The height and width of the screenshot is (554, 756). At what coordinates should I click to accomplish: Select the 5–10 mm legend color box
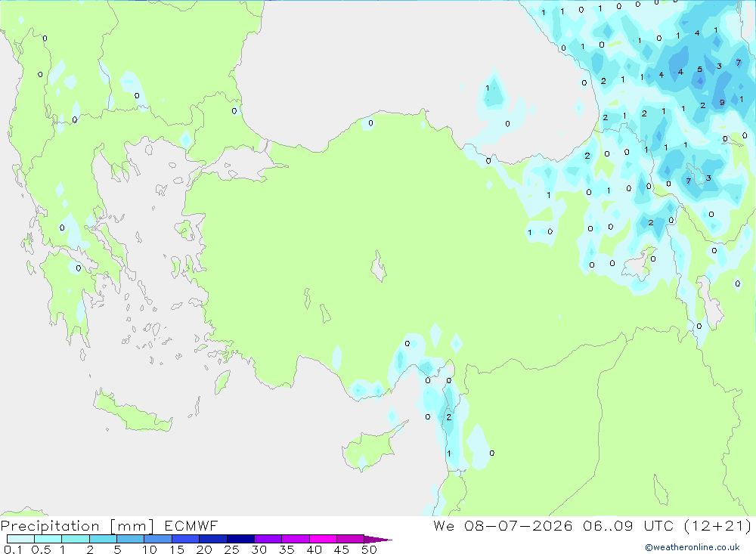pyautogui.click(x=131, y=539)
